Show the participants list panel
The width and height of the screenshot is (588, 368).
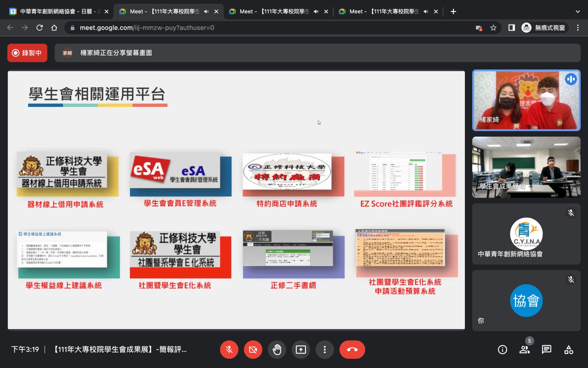[524, 350]
